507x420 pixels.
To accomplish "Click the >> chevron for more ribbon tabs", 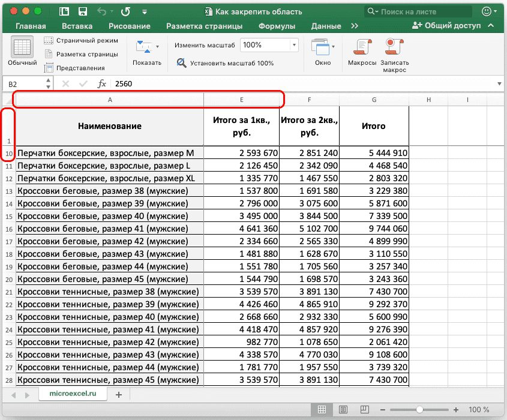I will [355, 26].
